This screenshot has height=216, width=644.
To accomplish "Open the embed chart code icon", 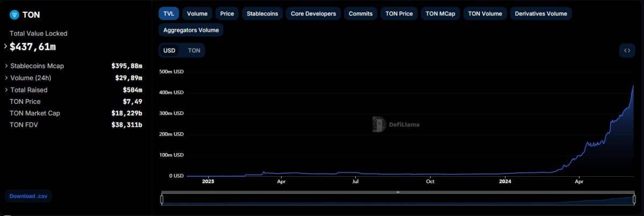I will [x=626, y=51].
